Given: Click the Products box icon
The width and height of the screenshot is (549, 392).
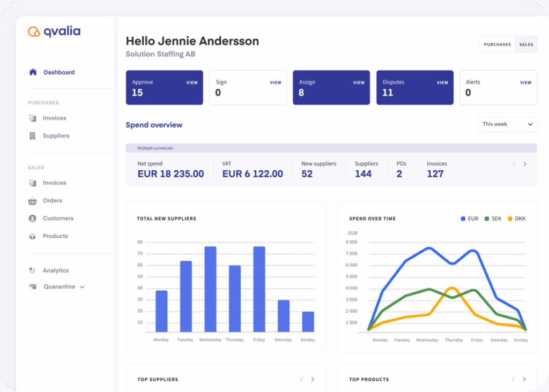Looking at the screenshot, I should tap(33, 236).
